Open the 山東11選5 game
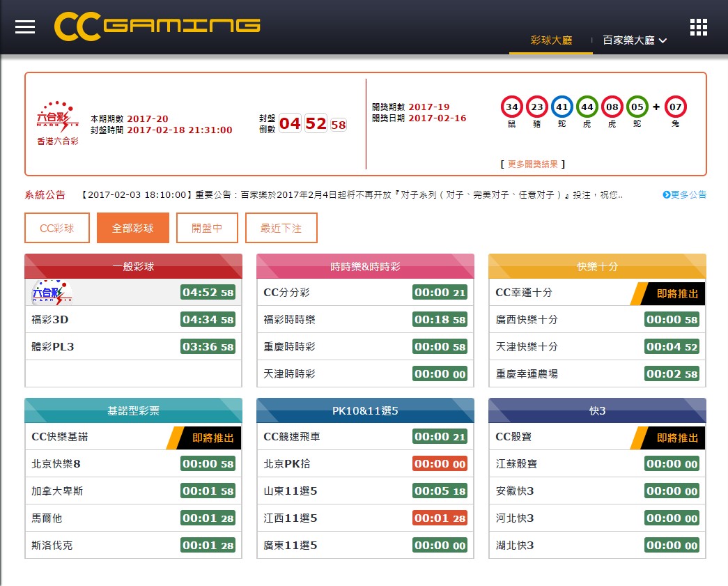 (x=365, y=491)
